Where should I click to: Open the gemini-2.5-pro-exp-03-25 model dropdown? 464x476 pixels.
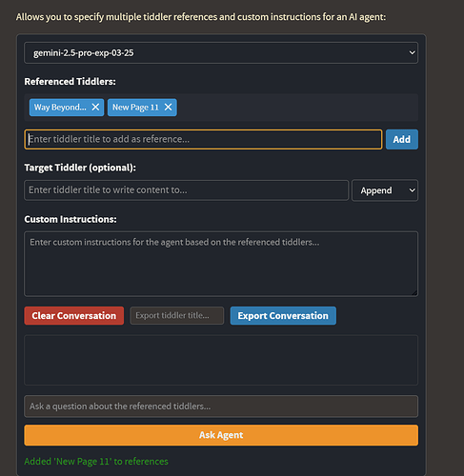tap(221, 52)
